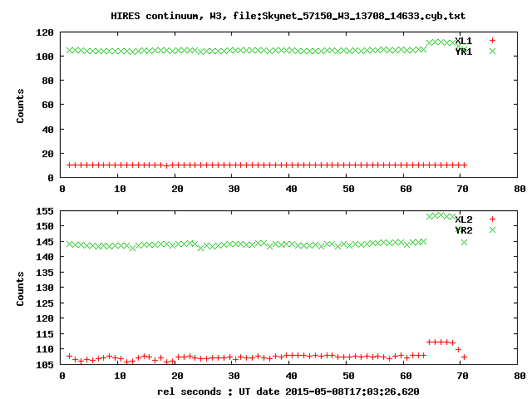Click the 140 tick label on lower y-axis
Viewport: 532px width, 399px height.
pos(45,257)
